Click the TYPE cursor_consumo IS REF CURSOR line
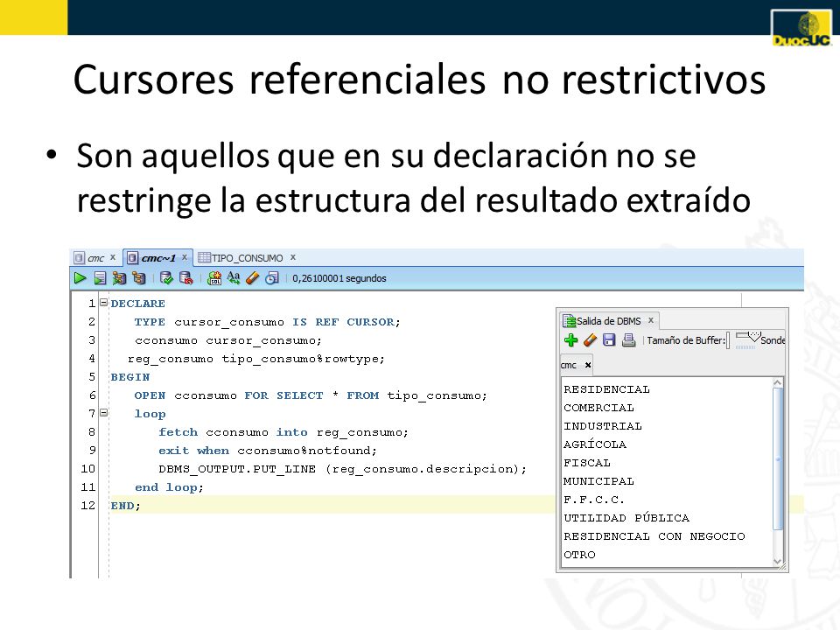Viewport: 840px width, 630px height. click(268, 322)
